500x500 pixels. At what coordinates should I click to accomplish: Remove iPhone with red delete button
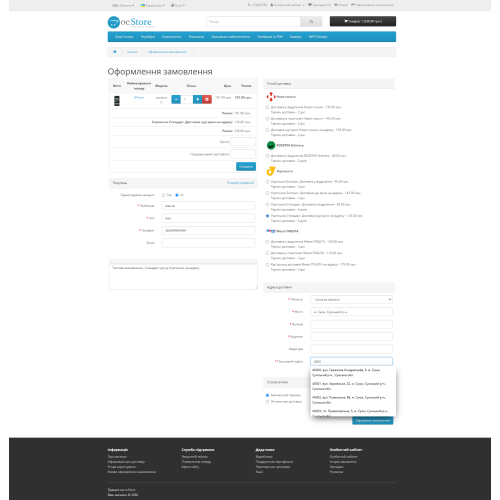pos(207,99)
